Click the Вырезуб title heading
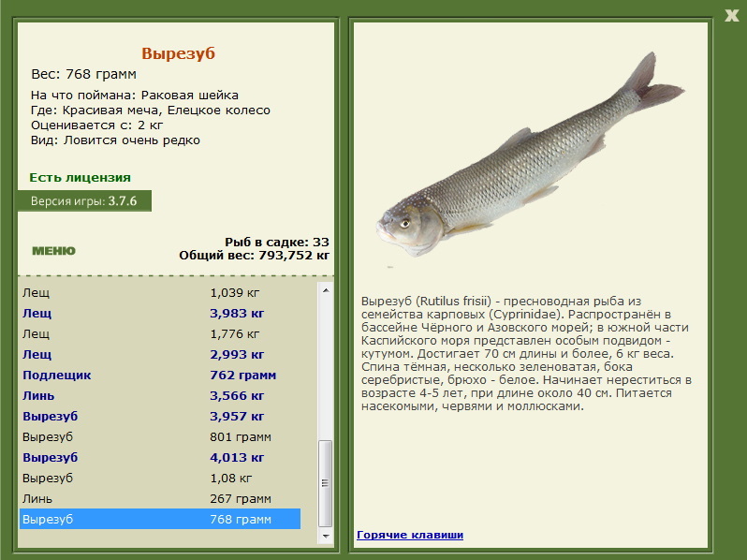Image resolution: width=747 pixels, height=560 pixels. (178, 53)
